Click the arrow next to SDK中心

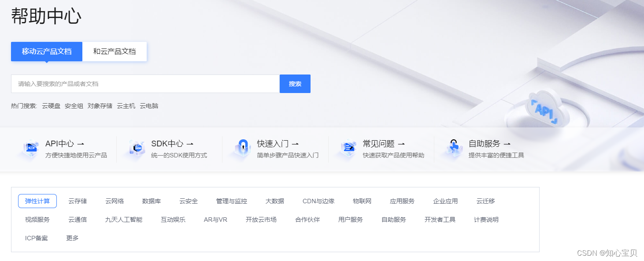190,144
